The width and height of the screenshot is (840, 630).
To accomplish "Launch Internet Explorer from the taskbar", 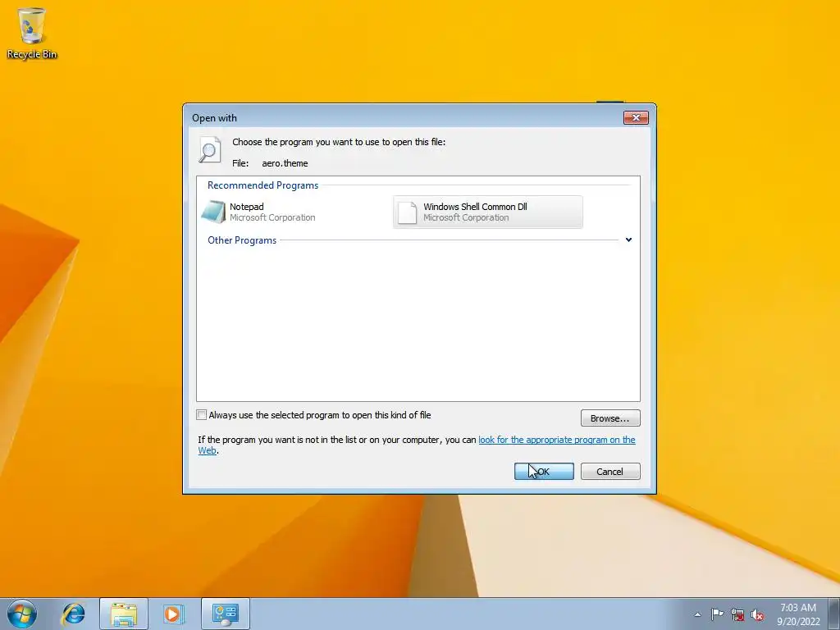I will coord(73,614).
